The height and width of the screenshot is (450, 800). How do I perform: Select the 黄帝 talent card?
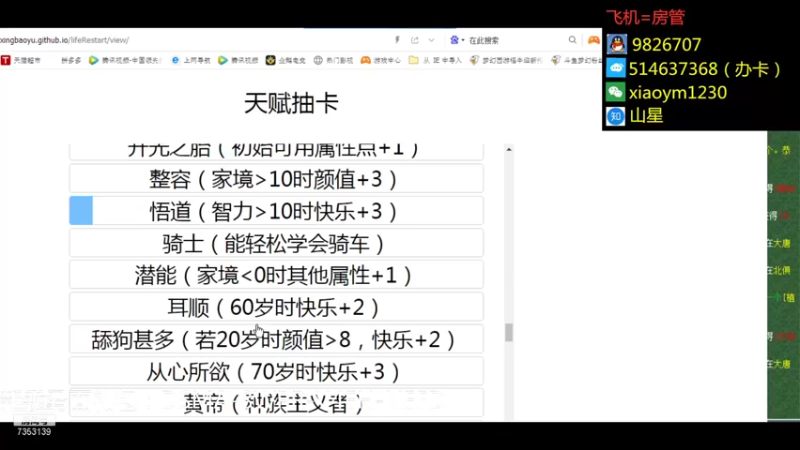(276, 403)
